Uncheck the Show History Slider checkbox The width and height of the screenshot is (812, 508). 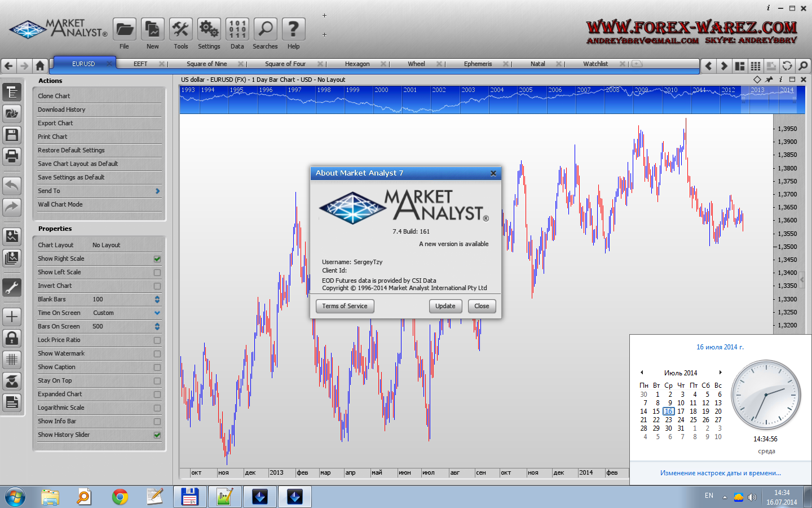pos(157,435)
